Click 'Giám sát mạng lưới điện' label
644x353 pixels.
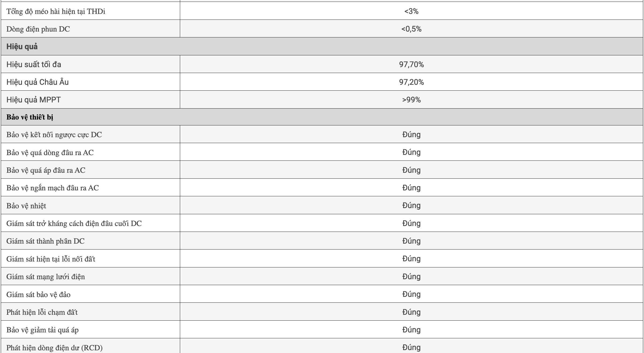coord(46,277)
